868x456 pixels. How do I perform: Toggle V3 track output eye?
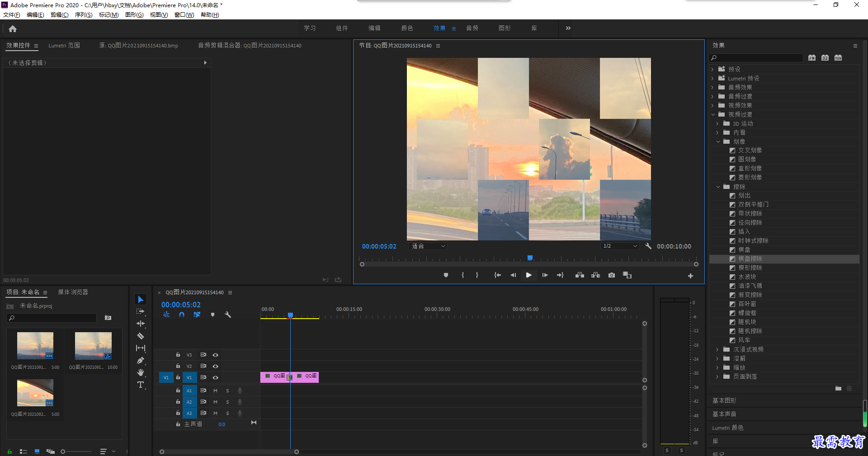pos(216,355)
